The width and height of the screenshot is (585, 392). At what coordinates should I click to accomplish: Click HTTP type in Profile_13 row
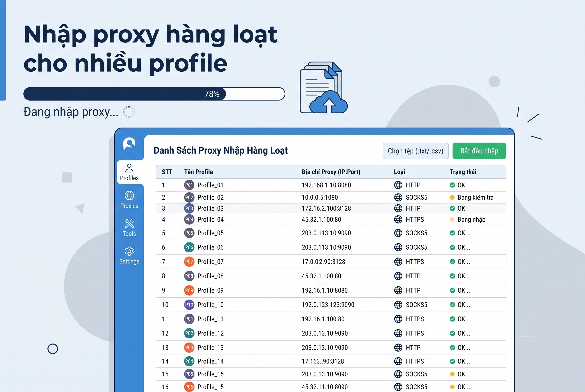point(413,347)
